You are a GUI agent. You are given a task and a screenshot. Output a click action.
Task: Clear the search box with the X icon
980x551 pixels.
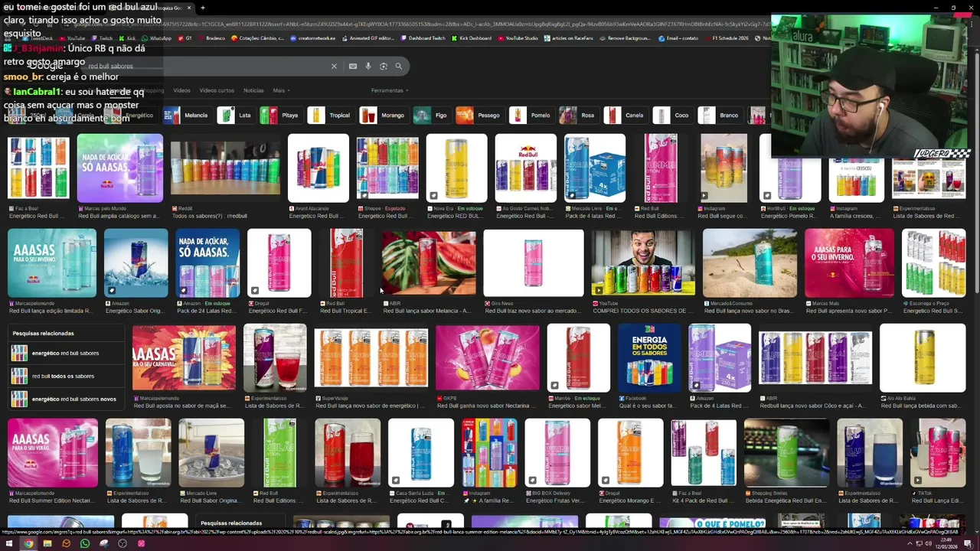(334, 67)
